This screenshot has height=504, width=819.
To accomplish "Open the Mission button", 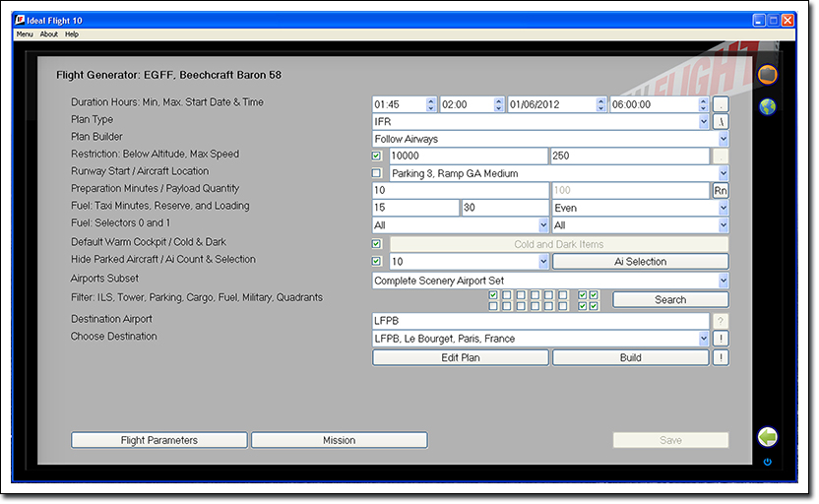I will [x=339, y=440].
